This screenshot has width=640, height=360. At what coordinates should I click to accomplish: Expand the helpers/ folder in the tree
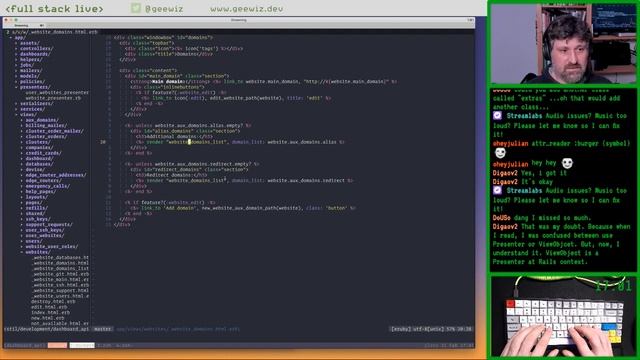31,60
